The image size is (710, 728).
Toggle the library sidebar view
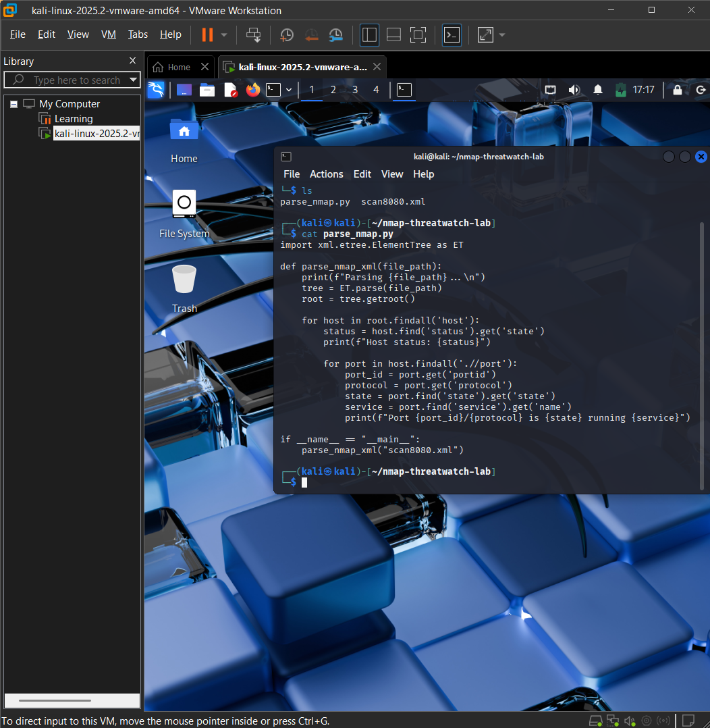(x=369, y=35)
